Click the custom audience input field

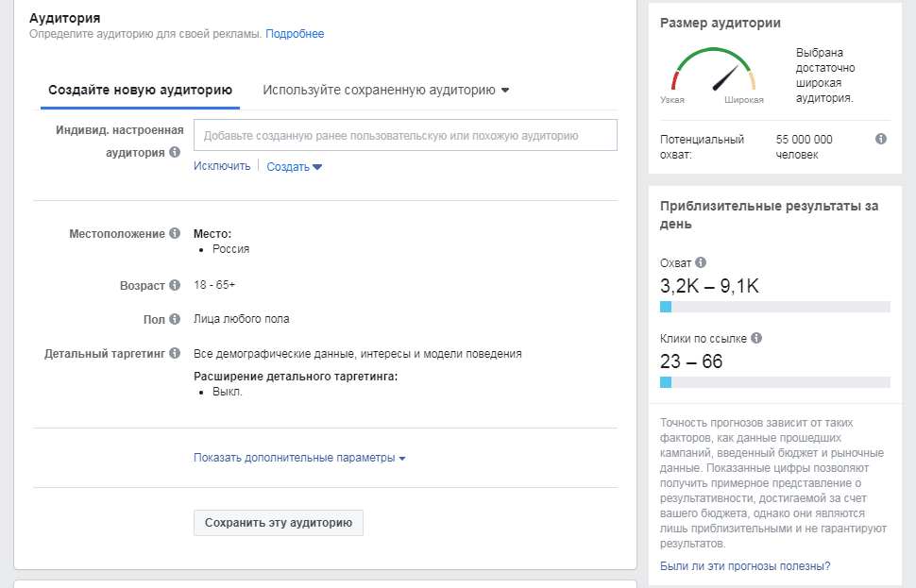405,136
